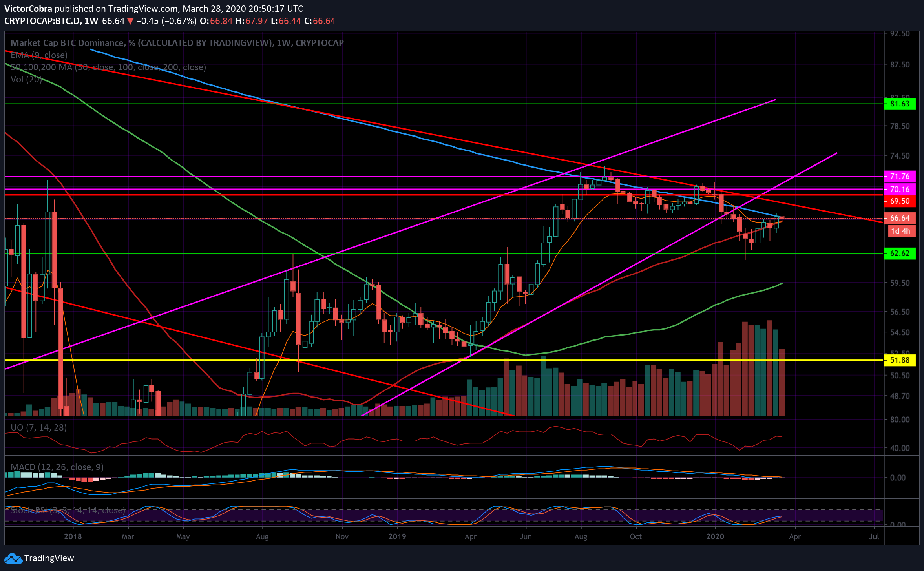Click the 80.00 UO scale value
This screenshot has height=571, width=924.
[x=900, y=420]
